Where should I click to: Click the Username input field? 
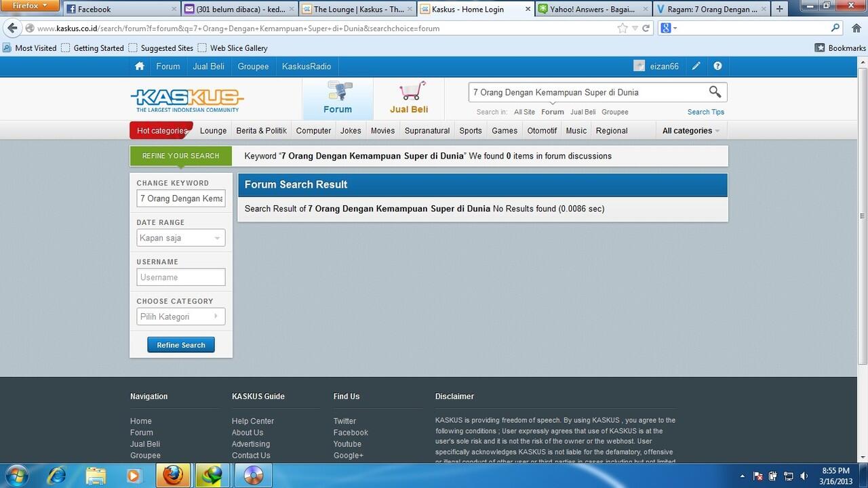[180, 277]
